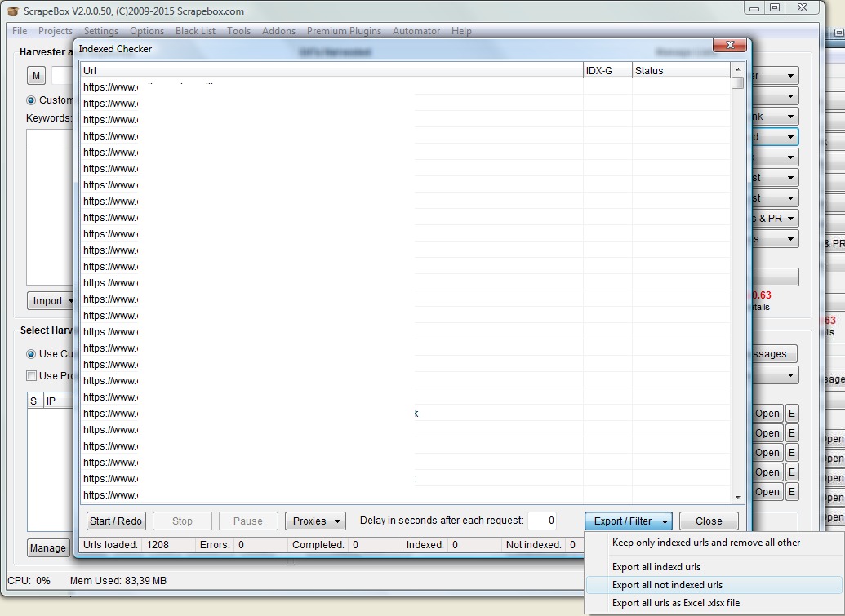Screen dimensions: 845x616
Task: Open the Black List menu
Action: (x=195, y=31)
